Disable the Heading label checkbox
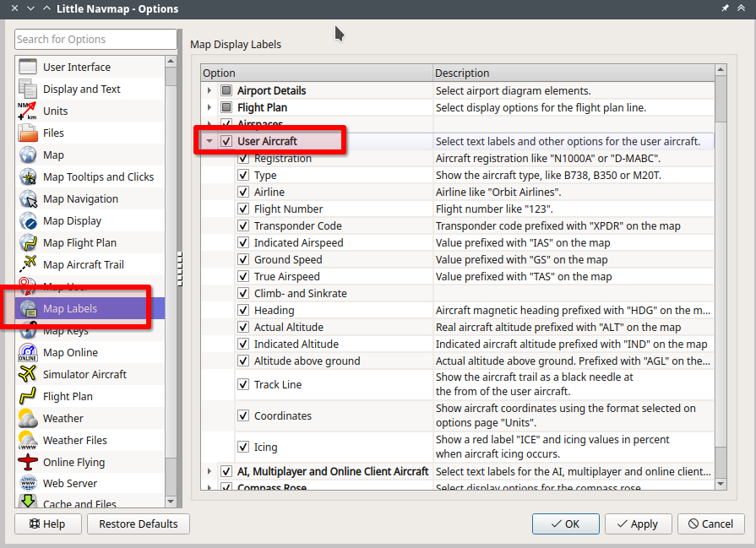 [243, 310]
